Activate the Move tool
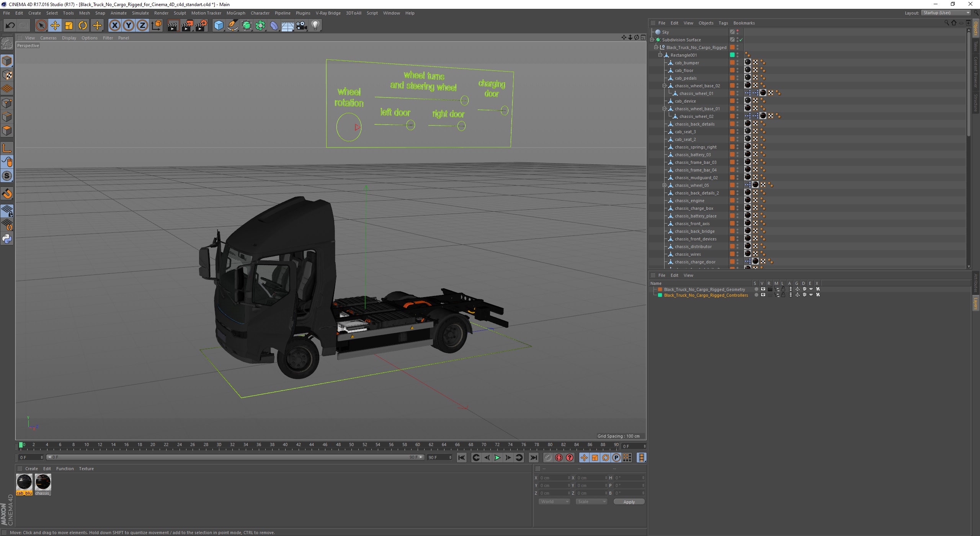Viewport: 980px width, 536px height. point(55,25)
